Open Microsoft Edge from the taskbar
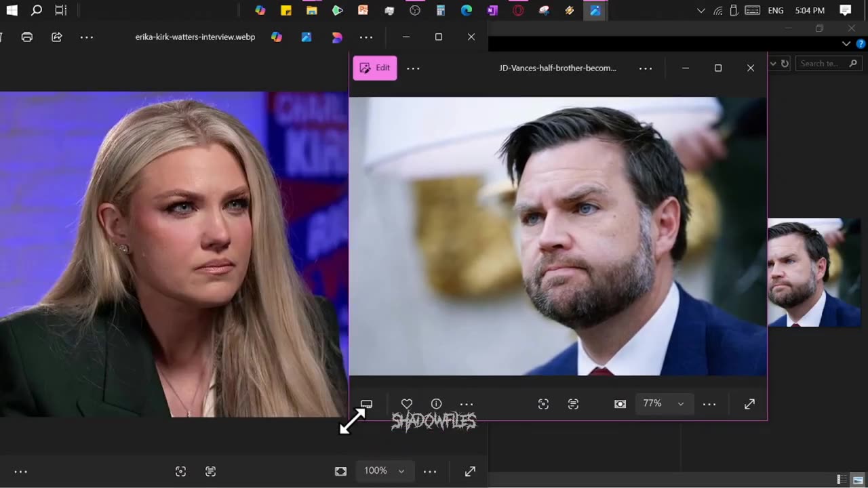The height and width of the screenshot is (488, 868). 467,10
